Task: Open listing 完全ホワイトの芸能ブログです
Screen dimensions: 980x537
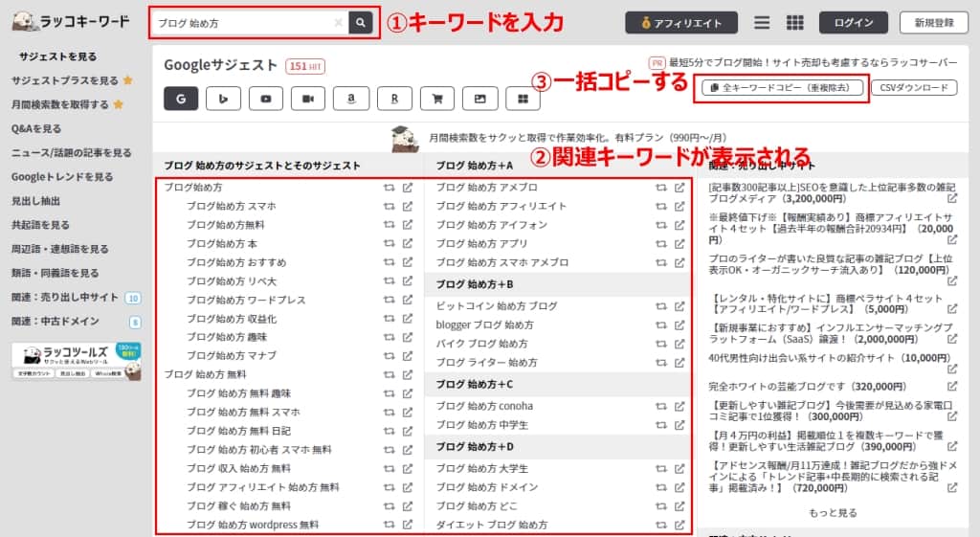Action: (808, 387)
